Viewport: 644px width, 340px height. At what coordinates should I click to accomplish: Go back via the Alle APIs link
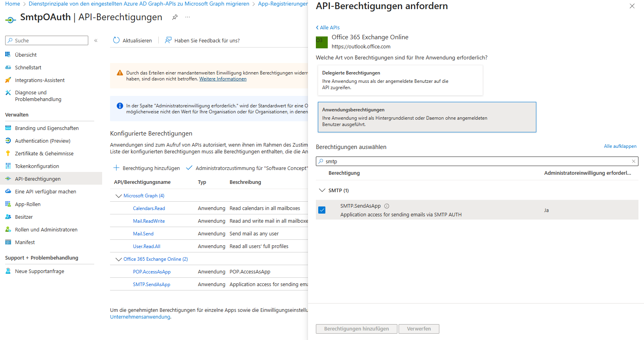coord(328,27)
